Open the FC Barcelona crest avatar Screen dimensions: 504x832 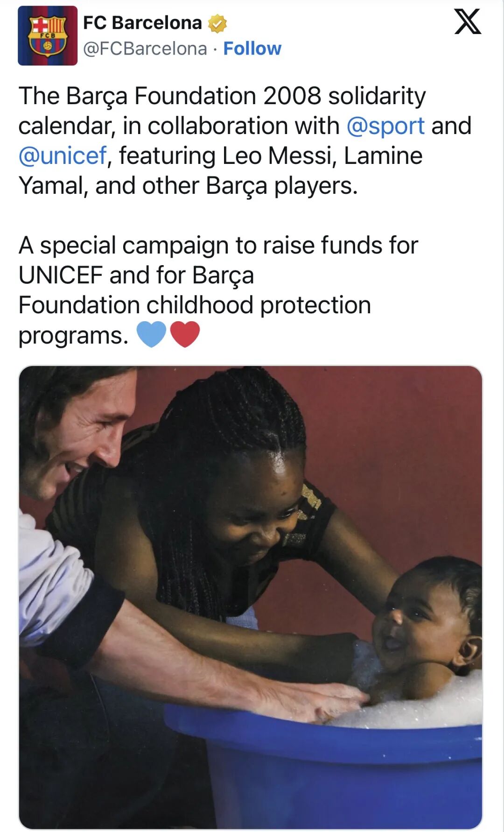(x=48, y=35)
